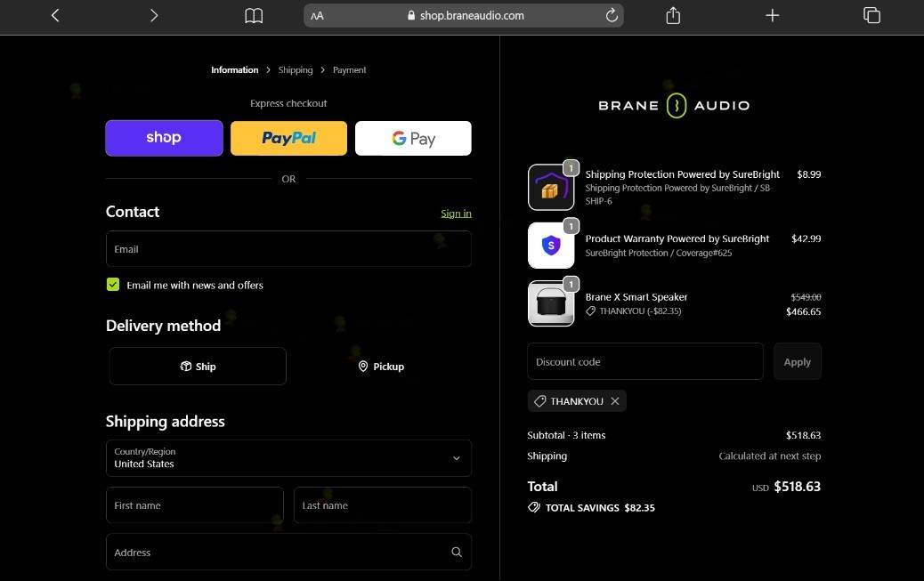Click the Express checkout heading
Viewport: 924px width, 581px height.
[x=288, y=103]
